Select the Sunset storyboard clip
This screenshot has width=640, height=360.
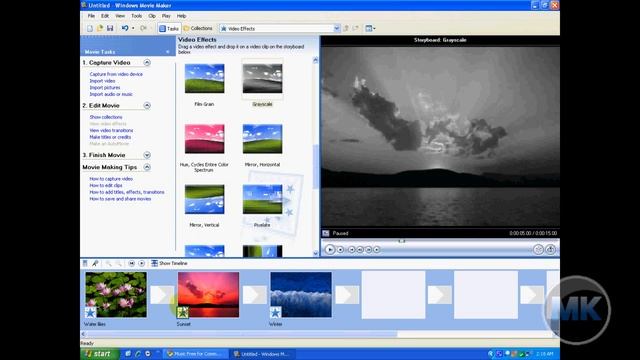click(209, 294)
